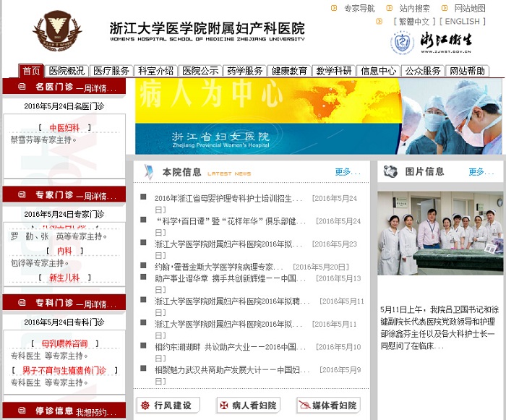Open 新生儿科 clinic link

click(64, 278)
